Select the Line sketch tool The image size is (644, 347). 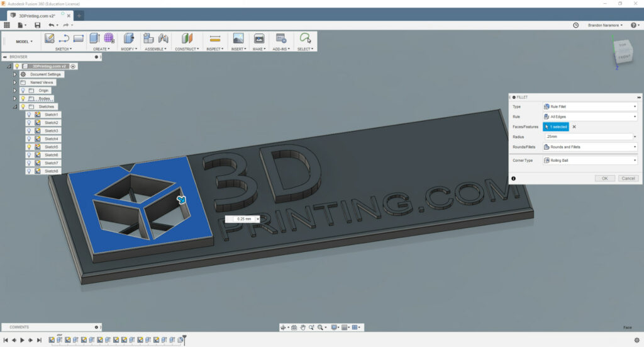tap(64, 38)
